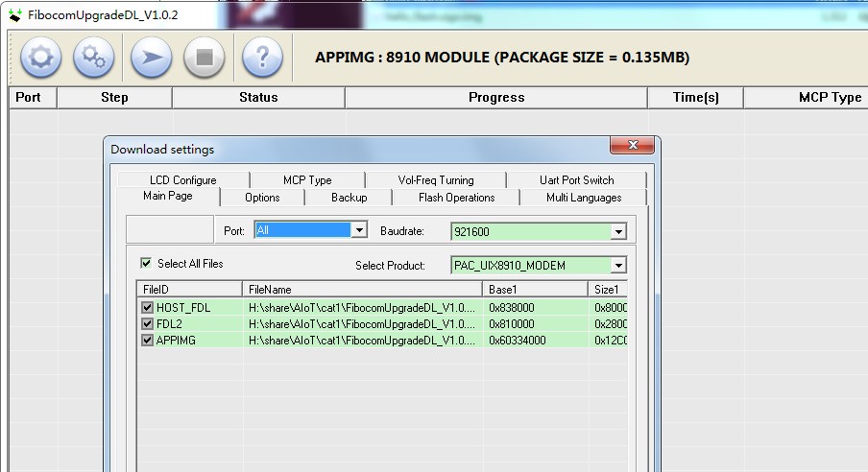The height and width of the screenshot is (472, 868).
Task: Switch to the Options tab
Action: [x=262, y=198]
